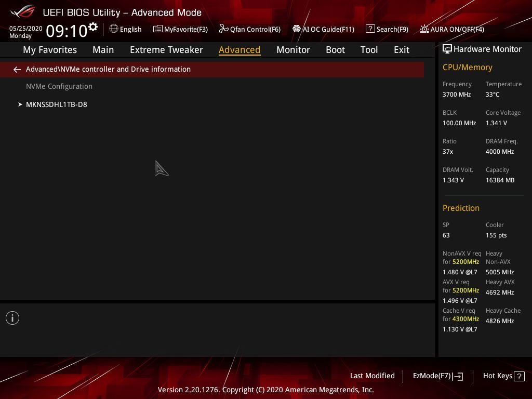Switch to the Monitor tab

(293, 50)
